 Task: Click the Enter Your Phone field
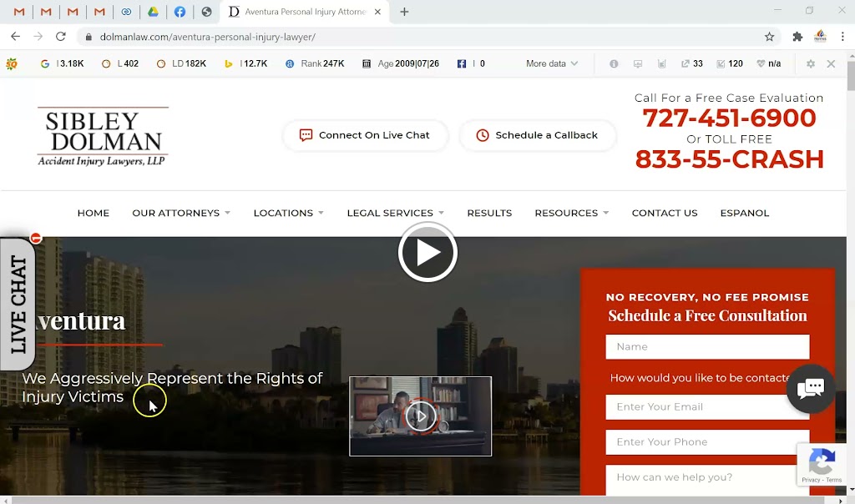707,442
